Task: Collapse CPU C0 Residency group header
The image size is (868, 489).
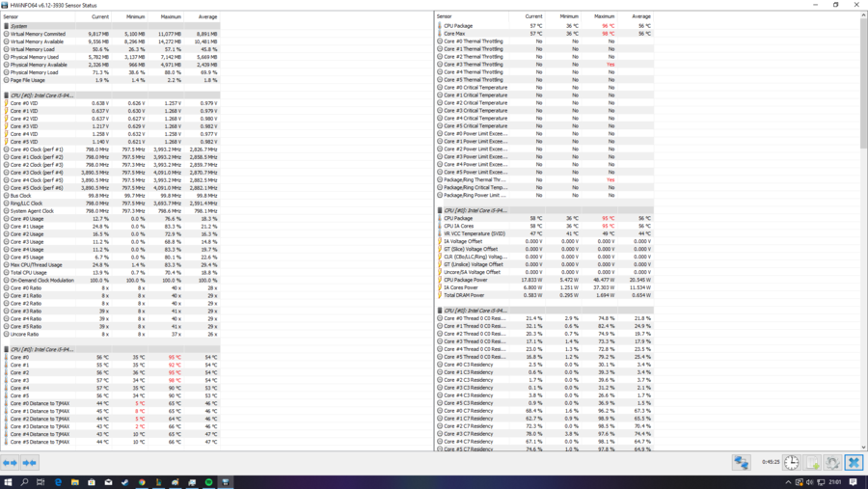Action: coord(545,311)
